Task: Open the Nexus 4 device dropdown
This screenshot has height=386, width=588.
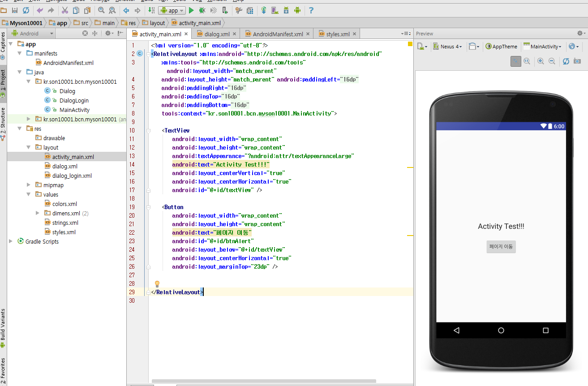Action: (448, 47)
